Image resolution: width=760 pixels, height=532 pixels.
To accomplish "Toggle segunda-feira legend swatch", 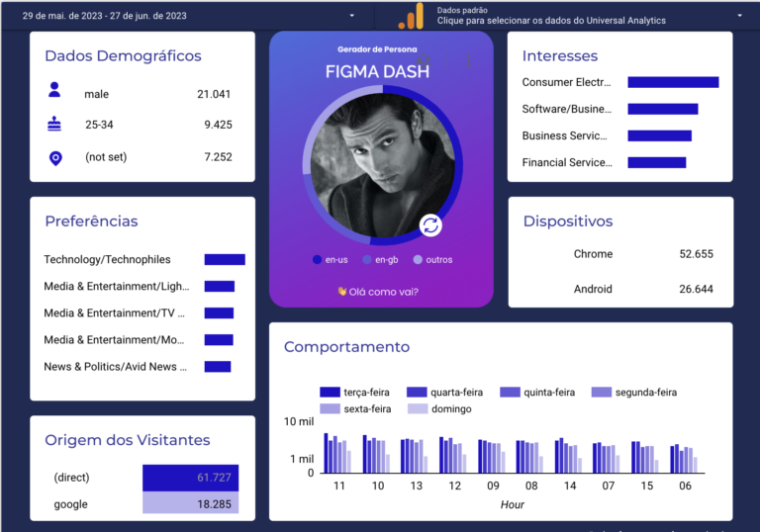I will [x=602, y=392].
